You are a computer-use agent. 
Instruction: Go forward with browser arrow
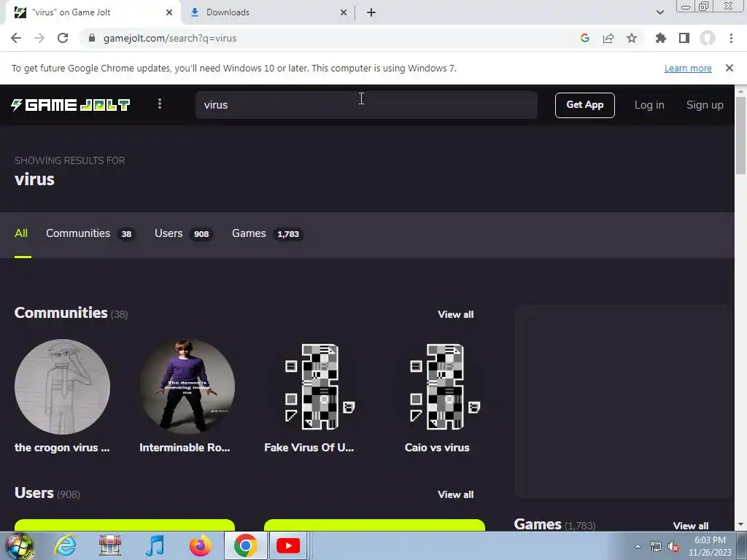click(x=39, y=38)
